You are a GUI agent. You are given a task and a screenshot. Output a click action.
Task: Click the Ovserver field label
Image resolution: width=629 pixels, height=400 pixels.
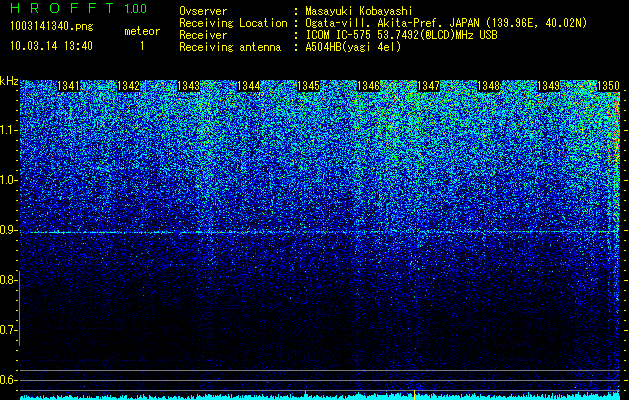[x=203, y=11]
